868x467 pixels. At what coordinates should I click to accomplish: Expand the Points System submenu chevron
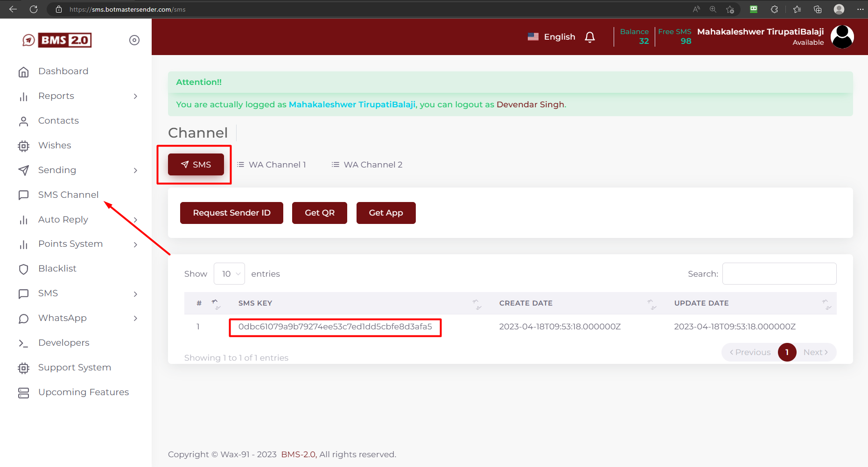click(135, 244)
